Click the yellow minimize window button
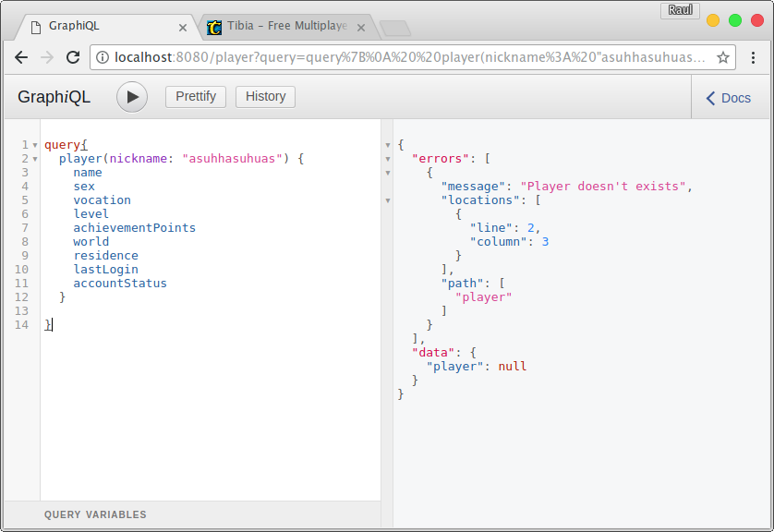774x532 pixels. (x=713, y=20)
